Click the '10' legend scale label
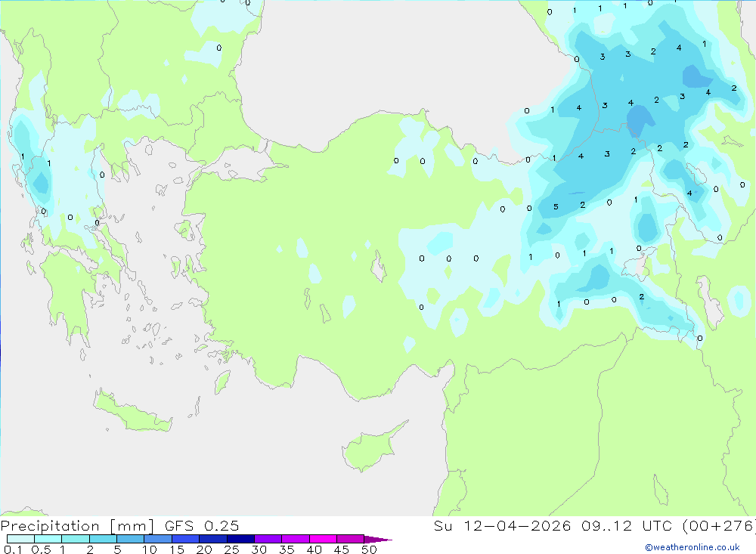The image size is (756, 554). tap(150, 549)
